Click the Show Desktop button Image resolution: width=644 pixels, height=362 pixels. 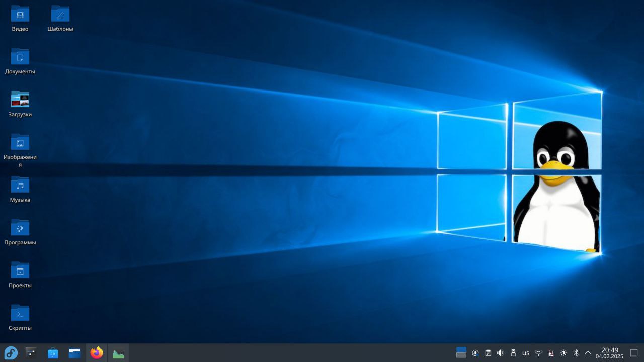click(x=634, y=353)
